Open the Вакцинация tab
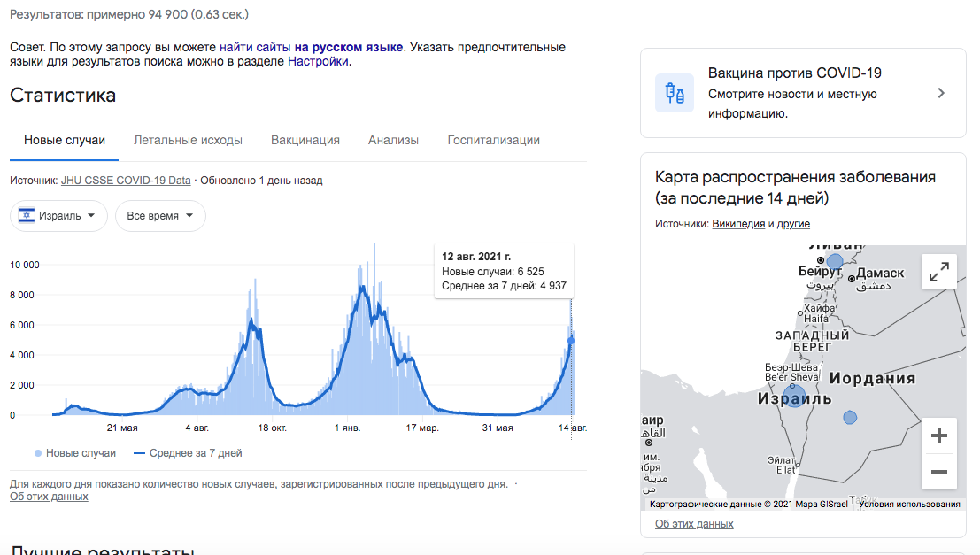The height and width of the screenshot is (555, 980). tap(305, 139)
